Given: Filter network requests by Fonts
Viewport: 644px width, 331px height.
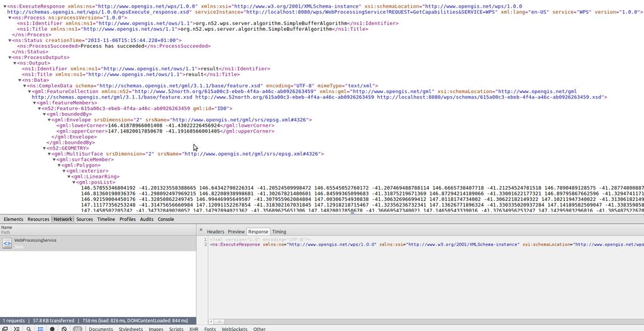Looking at the screenshot, I should click(210, 329).
